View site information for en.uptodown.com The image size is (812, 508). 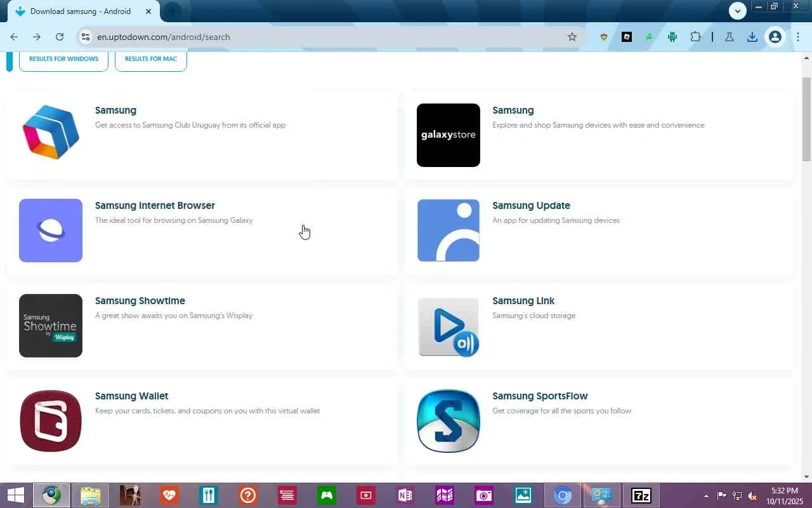[85, 37]
